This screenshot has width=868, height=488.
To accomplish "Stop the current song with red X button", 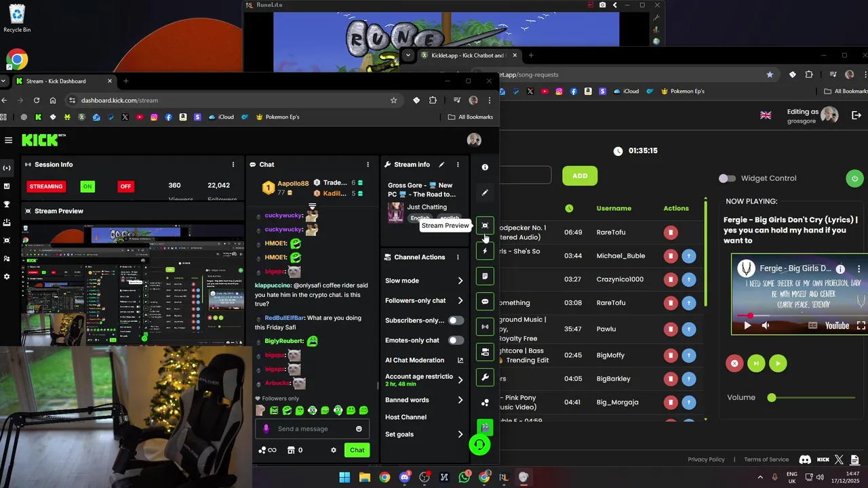I will (x=734, y=363).
